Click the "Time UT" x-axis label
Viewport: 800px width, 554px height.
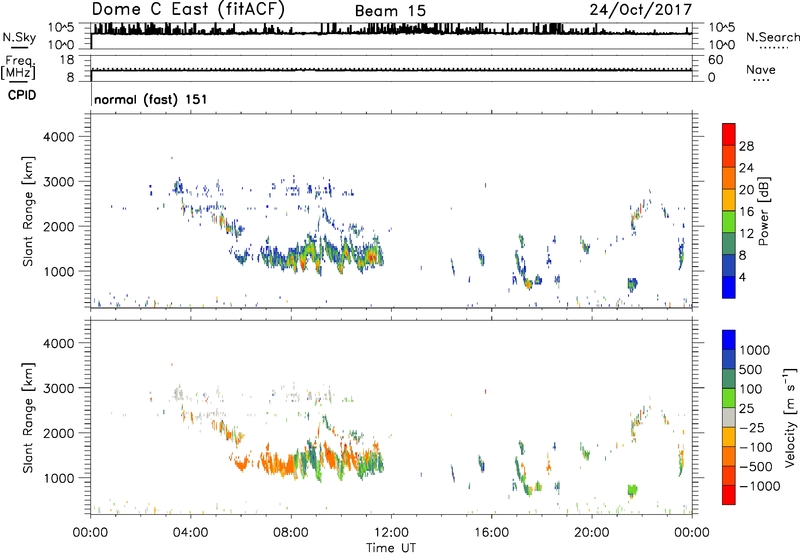pyautogui.click(x=391, y=548)
